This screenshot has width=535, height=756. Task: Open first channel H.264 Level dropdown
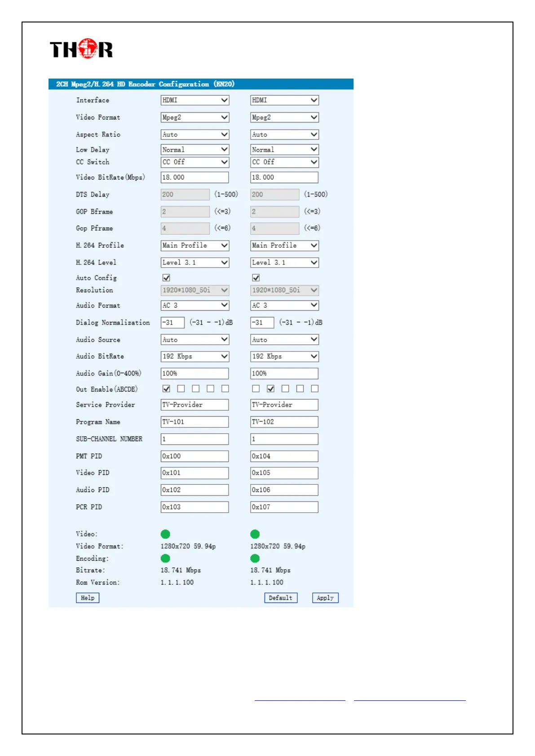coord(195,262)
